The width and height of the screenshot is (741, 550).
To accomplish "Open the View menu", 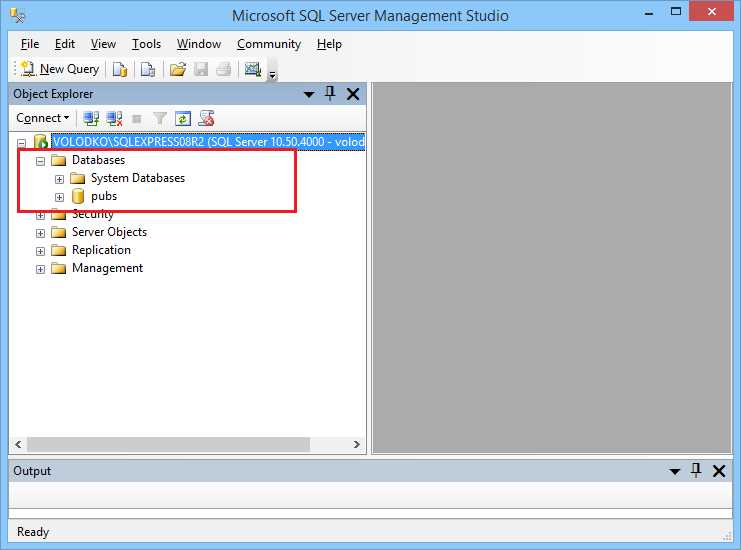I will (x=103, y=44).
